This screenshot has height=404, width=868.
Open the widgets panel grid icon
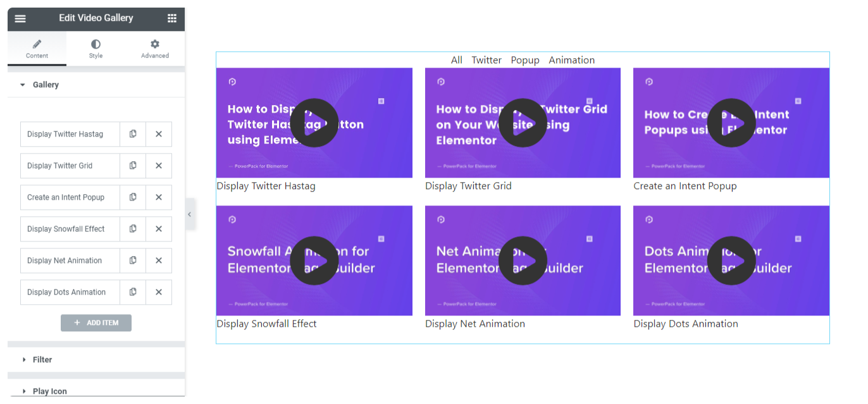(171, 18)
